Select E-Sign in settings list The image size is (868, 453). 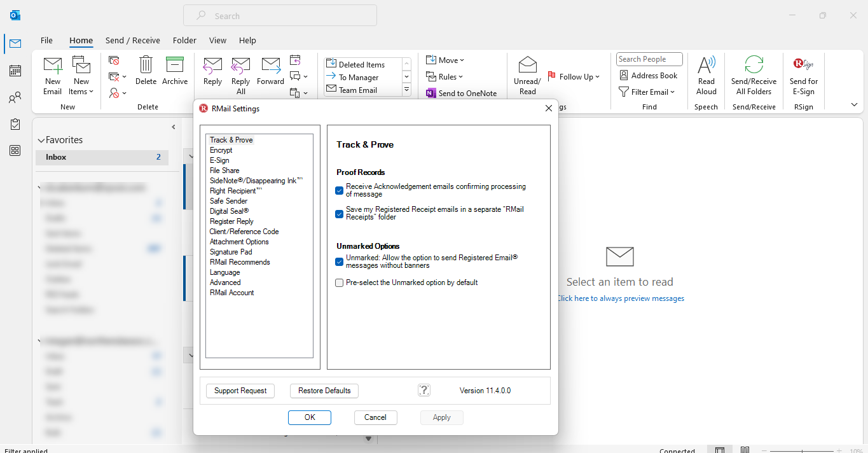point(219,160)
